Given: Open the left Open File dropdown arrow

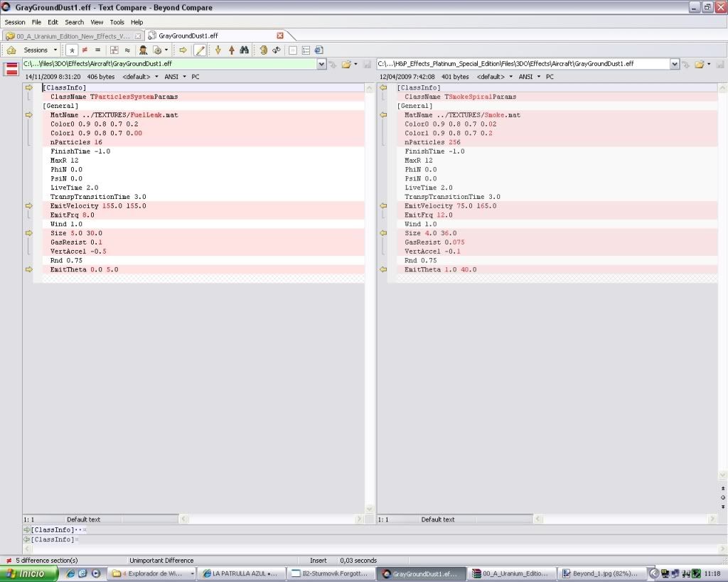Looking at the screenshot, I should 356,64.
